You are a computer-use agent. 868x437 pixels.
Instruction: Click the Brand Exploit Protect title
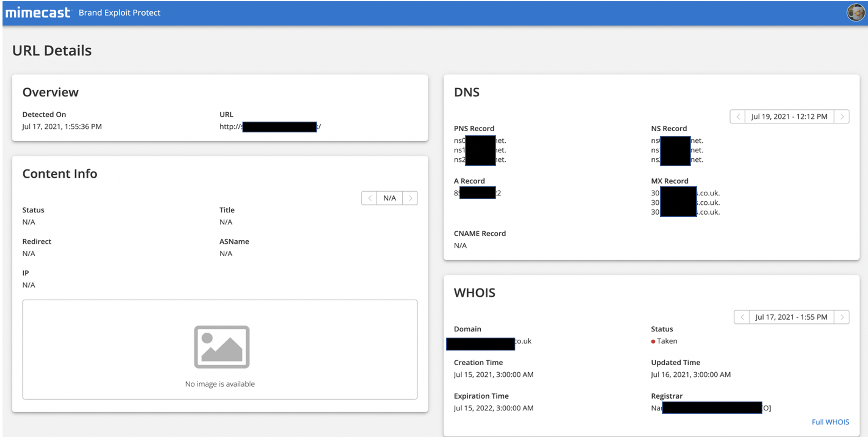click(x=119, y=13)
